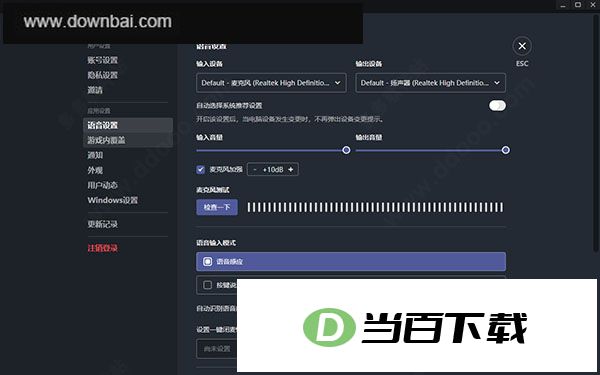600x375 pixels.
Task: Click the red 注销登录 logout link
Action: (103, 248)
